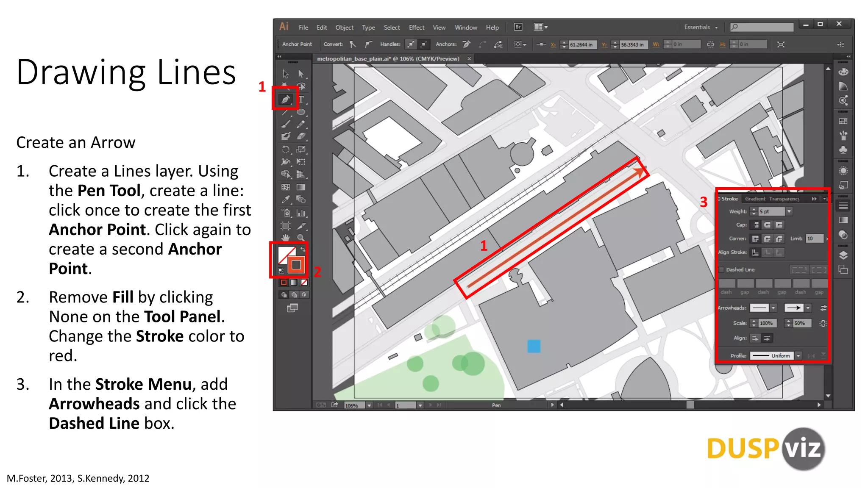Select the Eyedropper tool
868x488 pixels.
(x=285, y=199)
